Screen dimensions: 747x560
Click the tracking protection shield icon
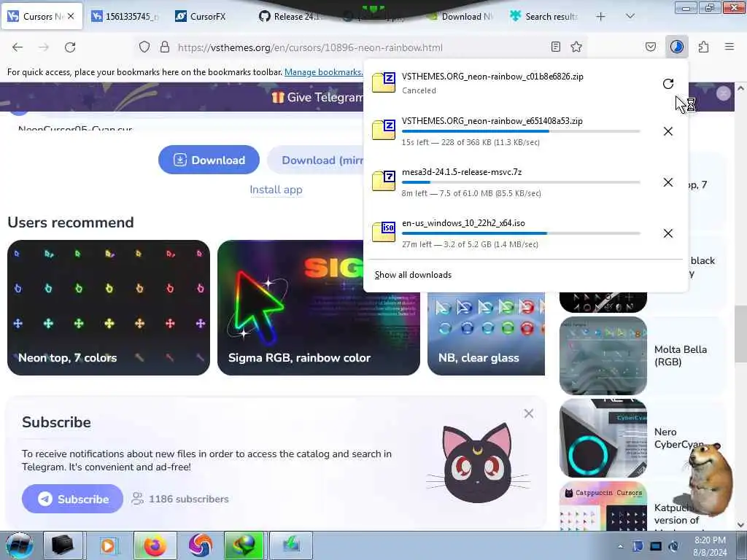point(144,47)
